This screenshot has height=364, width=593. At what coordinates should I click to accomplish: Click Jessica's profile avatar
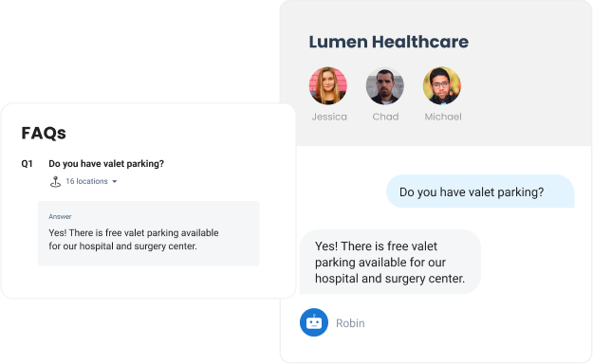(328, 86)
